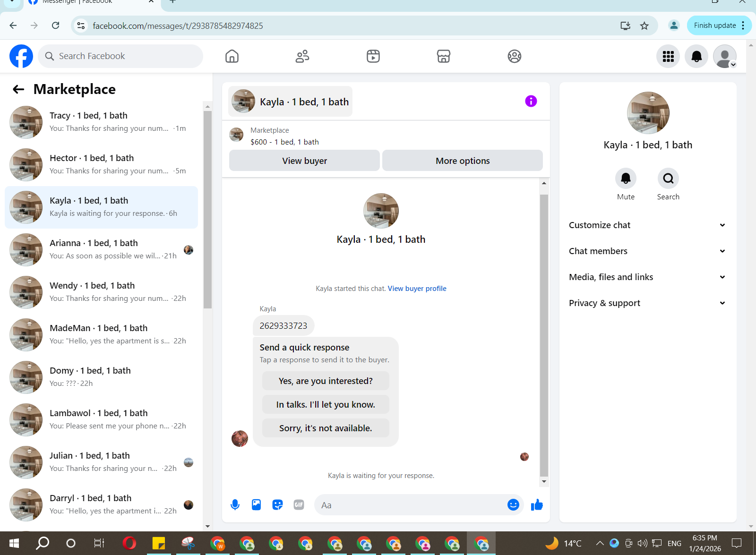
Task: Bookmark this tab with star icon
Action: click(644, 26)
